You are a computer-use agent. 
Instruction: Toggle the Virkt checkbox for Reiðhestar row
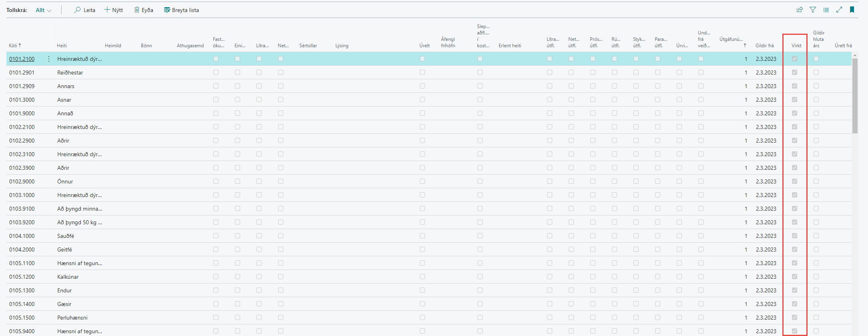[x=795, y=72]
